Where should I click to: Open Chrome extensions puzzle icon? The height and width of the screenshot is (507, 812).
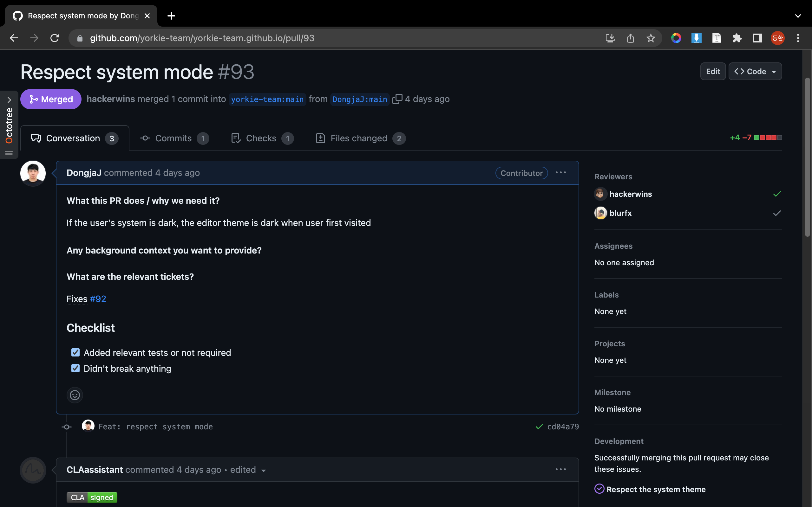tap(737, 38)
